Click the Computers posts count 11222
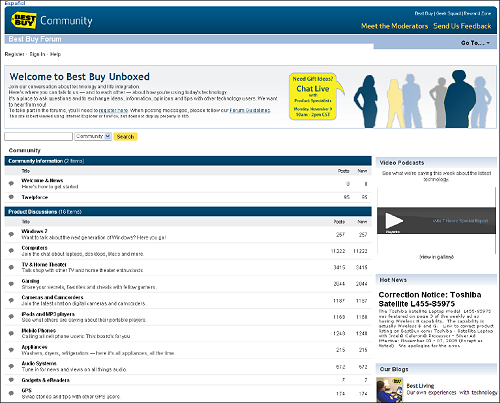 (338, 251)
